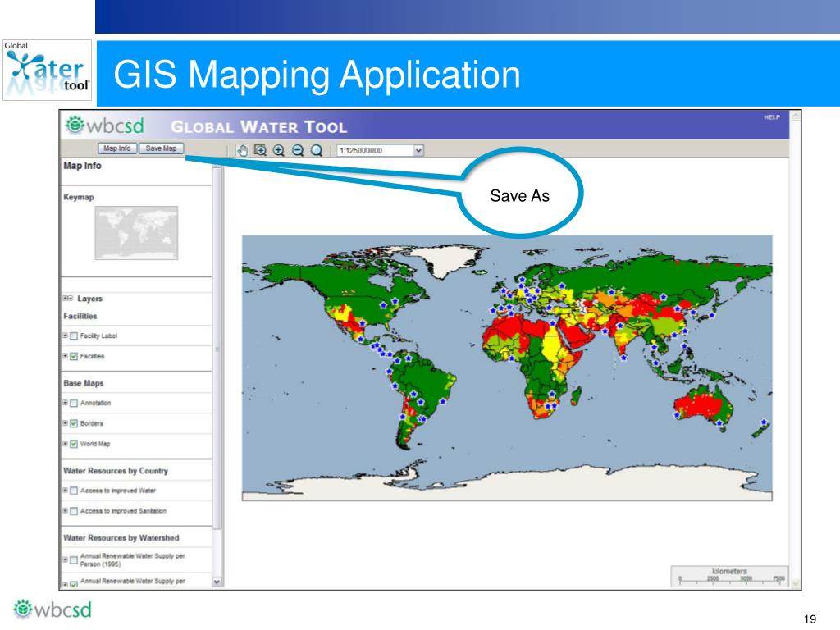Uncheck the World Map checkbox
This screenshot has height=630, width=840.
click(74, 444)
